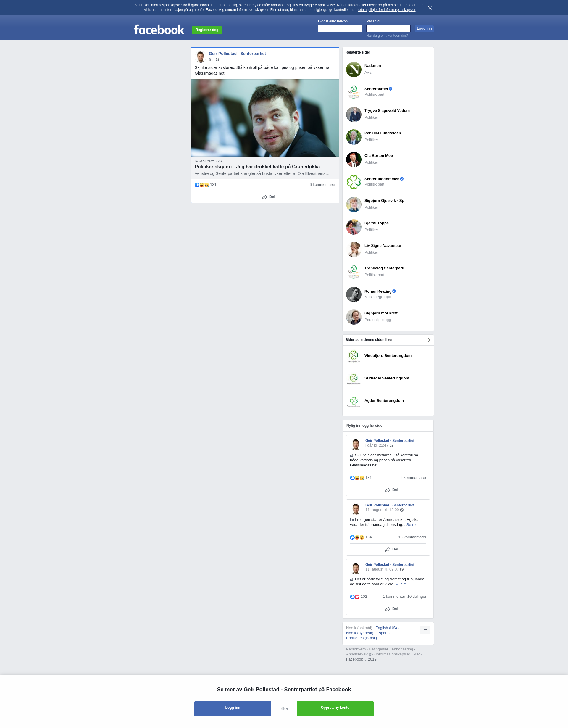Click the 'Registrer deg' button
This screenshot has width=568, height=728.
pos(207,30)
